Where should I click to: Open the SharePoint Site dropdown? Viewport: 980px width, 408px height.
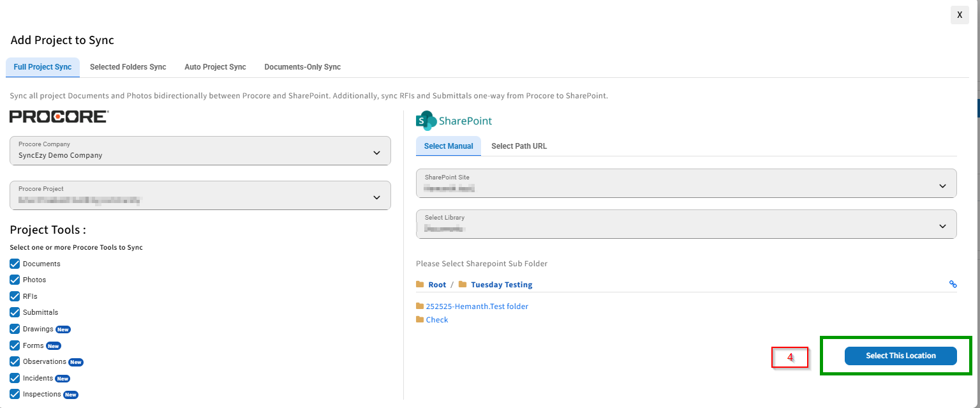click(x=687, y=183)
